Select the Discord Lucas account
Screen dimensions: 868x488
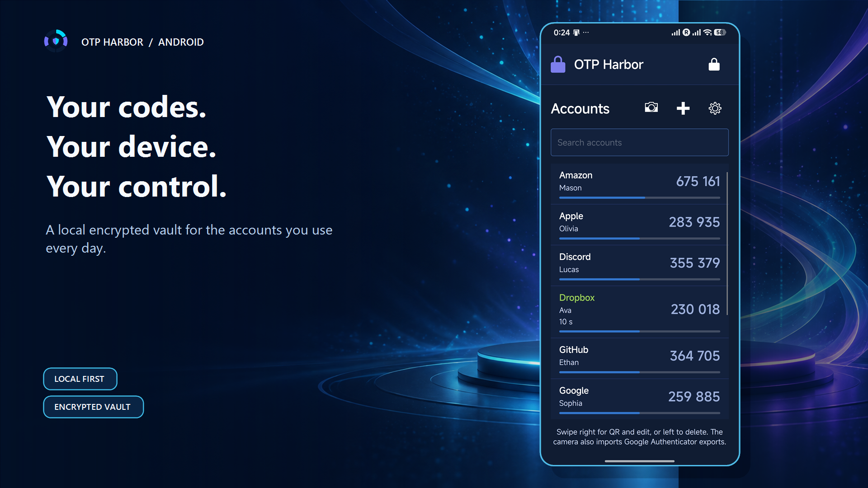point(639,265)
